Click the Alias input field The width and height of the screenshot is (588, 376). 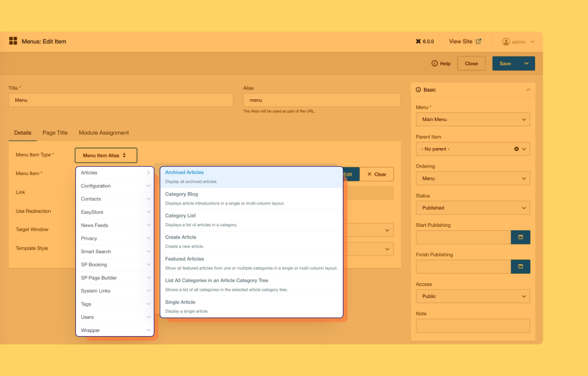pyautogui.click(x=322, y=100)
